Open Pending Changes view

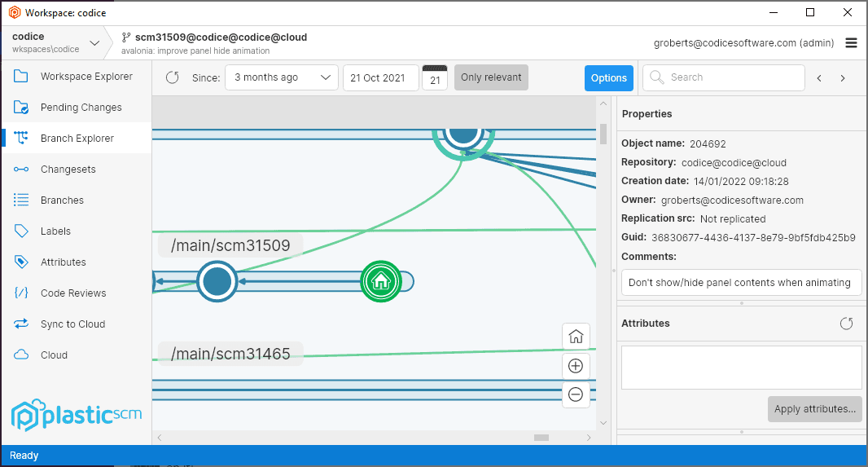pyautogui.click(x=77, y=107)
